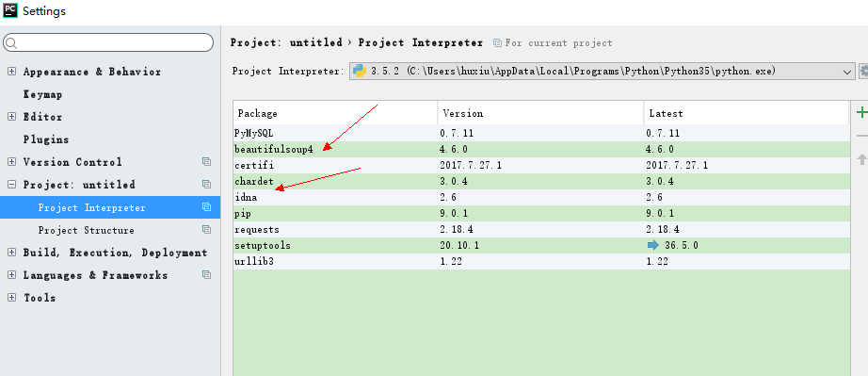
Task: Click the Tools label in the sidebar
Action: (x=40, y=298)
